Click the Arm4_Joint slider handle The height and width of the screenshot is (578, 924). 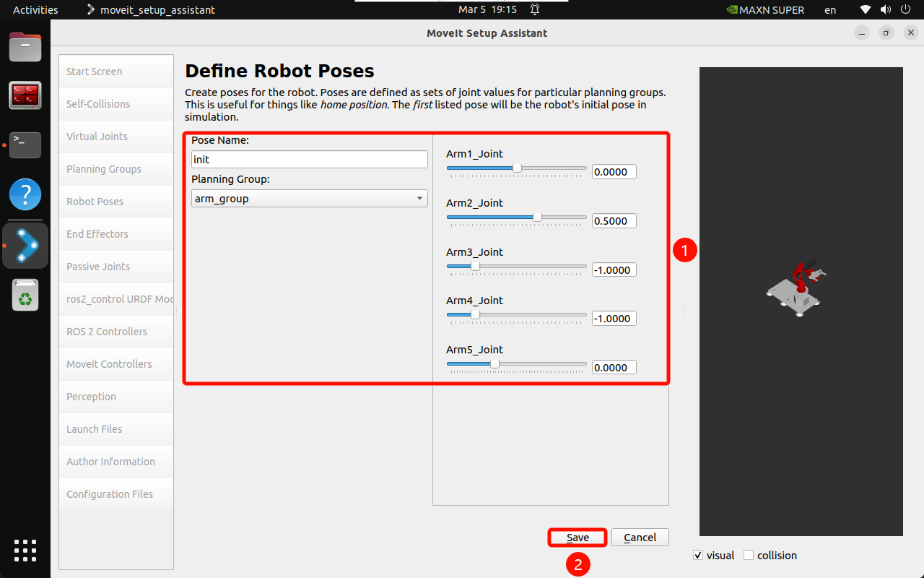(x=475, y=314)
